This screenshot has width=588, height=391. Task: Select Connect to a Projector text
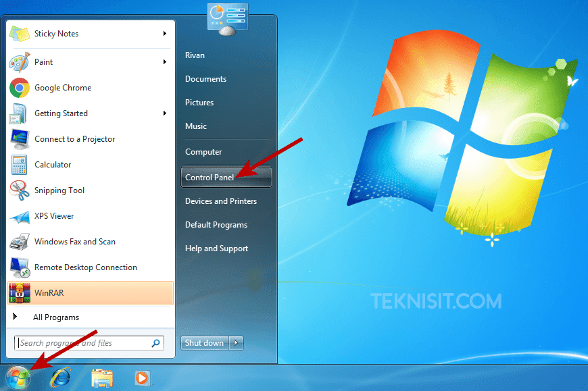coord(74,139)
